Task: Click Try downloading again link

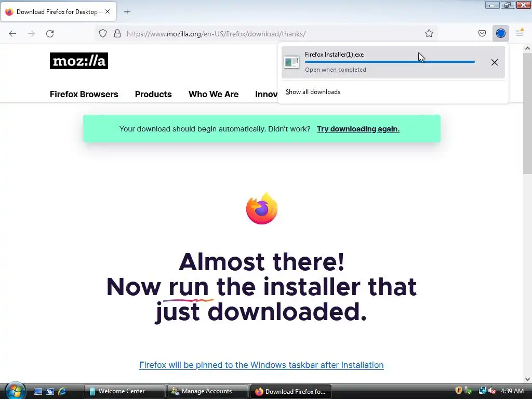Action: (358, 129)
